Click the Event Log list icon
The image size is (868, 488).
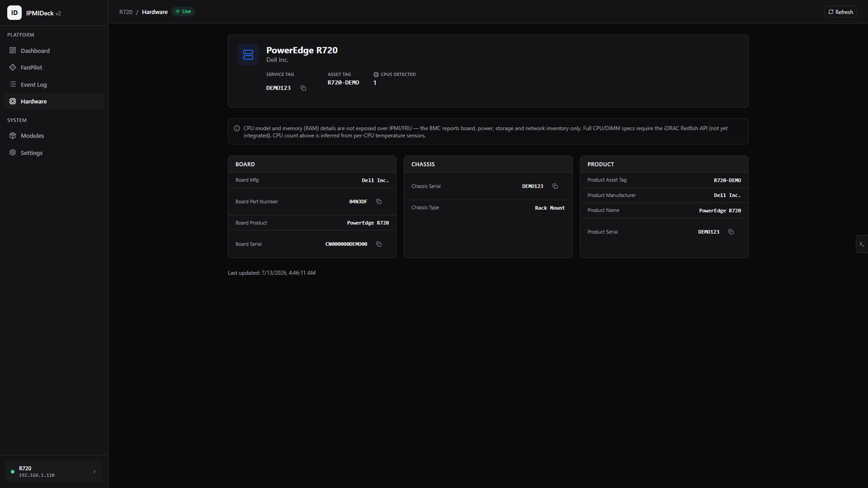point(13,84)
